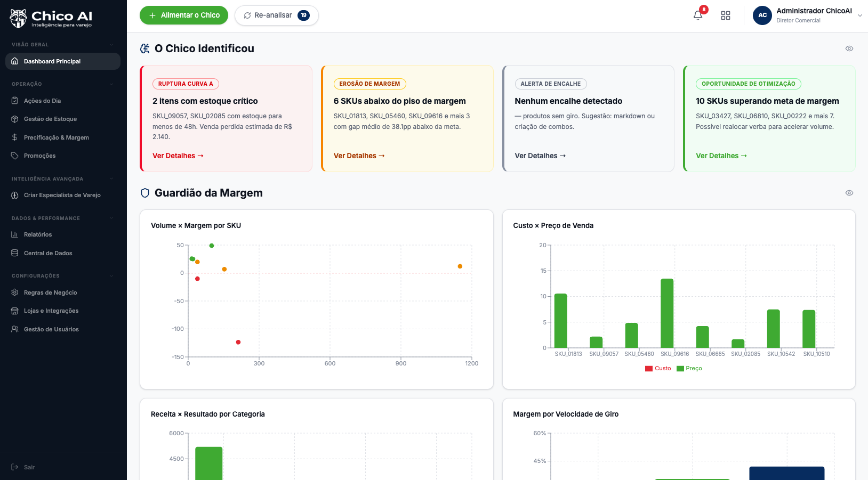Navigate to Precificação & Margem

point(63,137)
